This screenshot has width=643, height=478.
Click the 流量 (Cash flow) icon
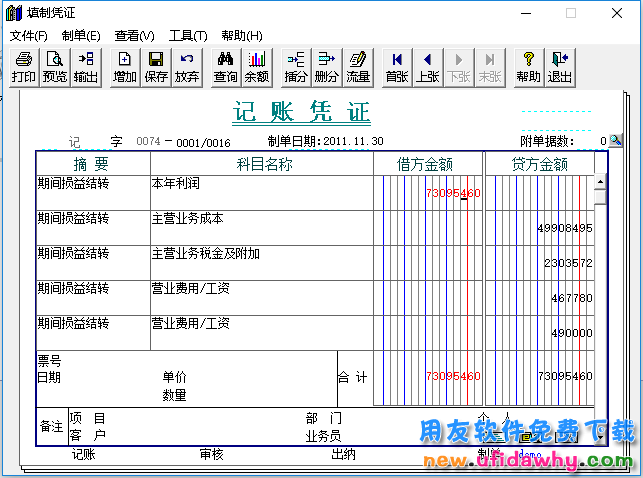point(357,67)
